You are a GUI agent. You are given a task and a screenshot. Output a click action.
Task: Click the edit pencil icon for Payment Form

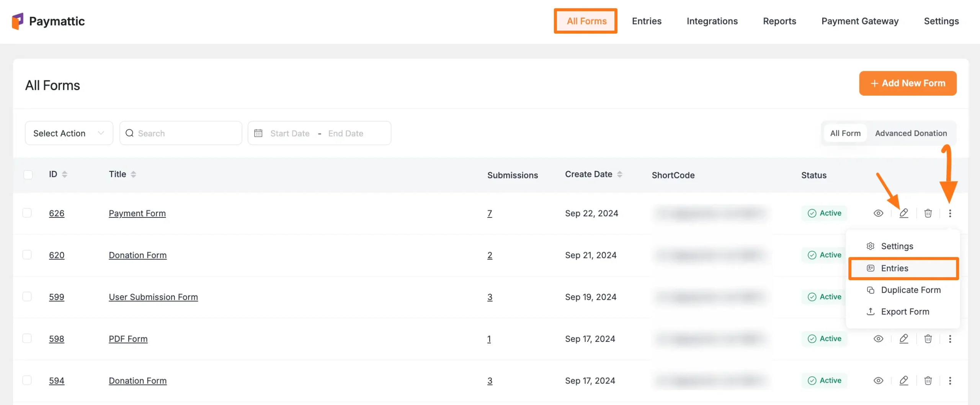tap(903, 213)
